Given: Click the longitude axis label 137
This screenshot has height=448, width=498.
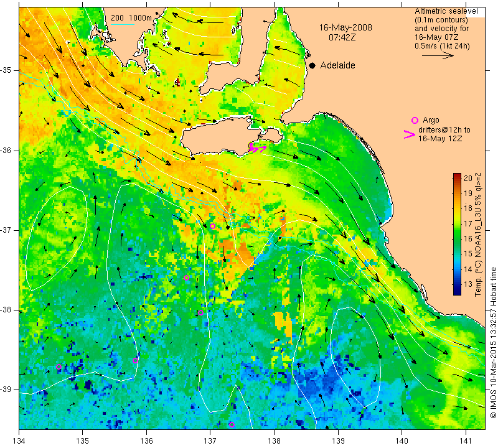Looking at the screenshot, I should [x=210, y=441].
